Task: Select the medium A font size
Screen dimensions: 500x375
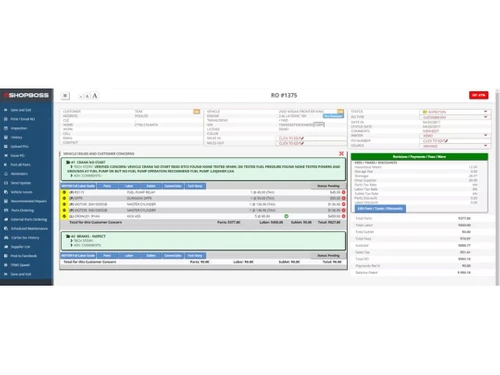Action: (87, 96)
